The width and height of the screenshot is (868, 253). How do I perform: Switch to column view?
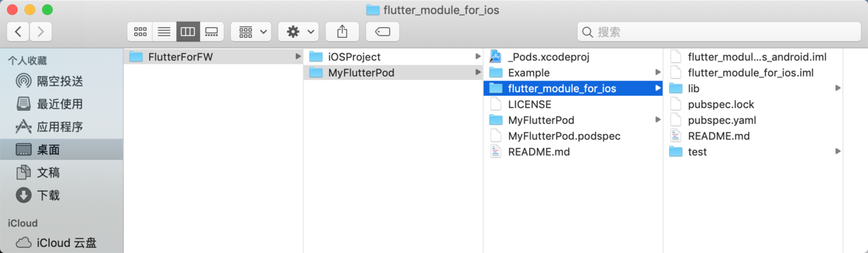click(x=187, y=32)
